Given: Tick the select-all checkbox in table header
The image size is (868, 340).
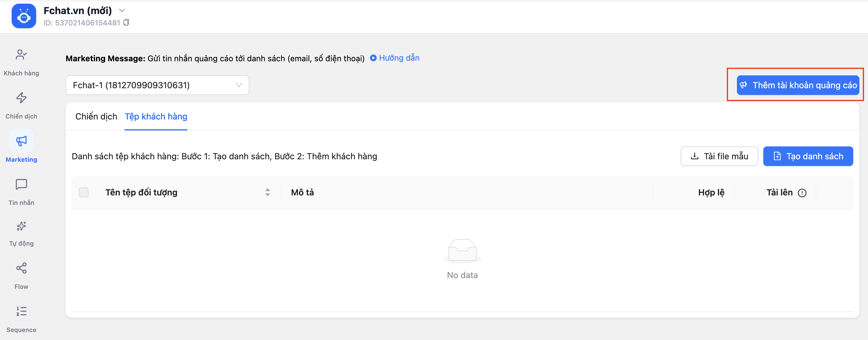Looking at the screenshot, I should (x=84, y=192).
